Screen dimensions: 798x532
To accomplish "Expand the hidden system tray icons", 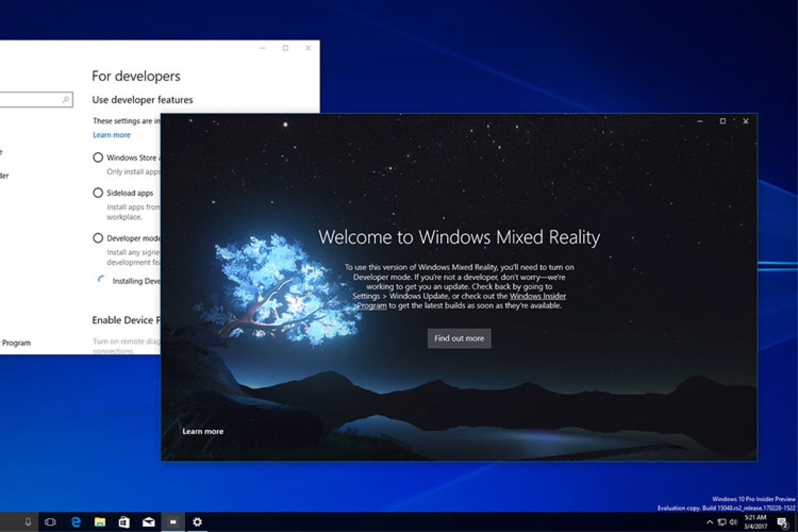I will point(709,522).
